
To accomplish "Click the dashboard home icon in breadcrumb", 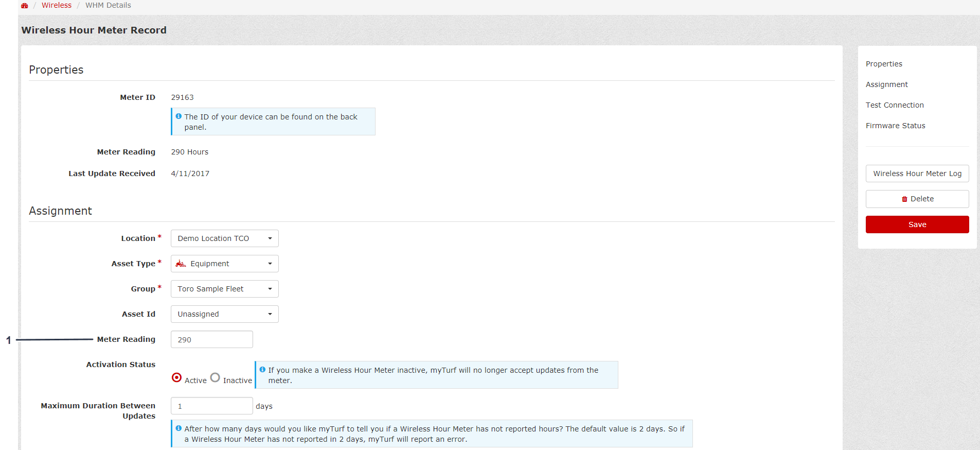I will 24,6.
